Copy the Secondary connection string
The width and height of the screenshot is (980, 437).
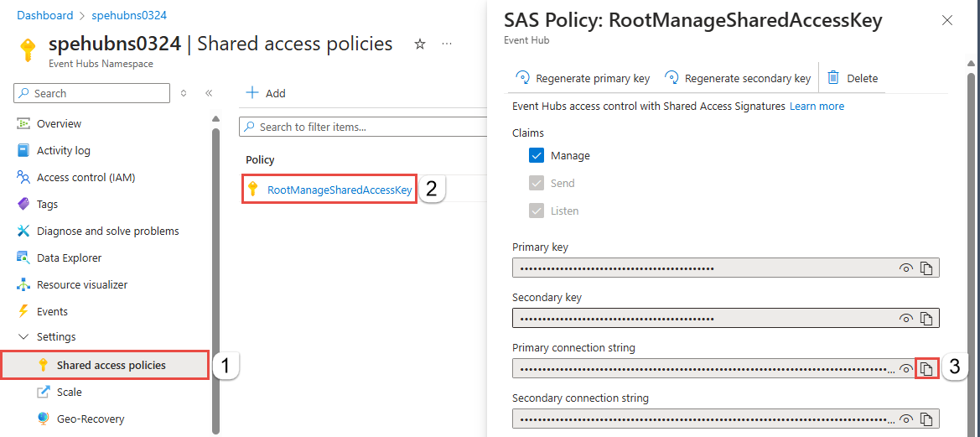(926, 419)
